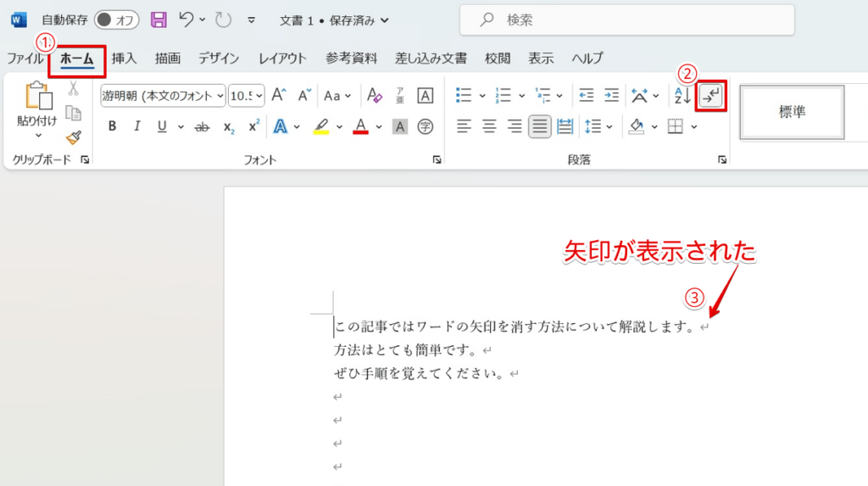Copy selection with copy icon
Image resolution: width=868 pixels, height=486 pixels.
(x=73, y=113)
